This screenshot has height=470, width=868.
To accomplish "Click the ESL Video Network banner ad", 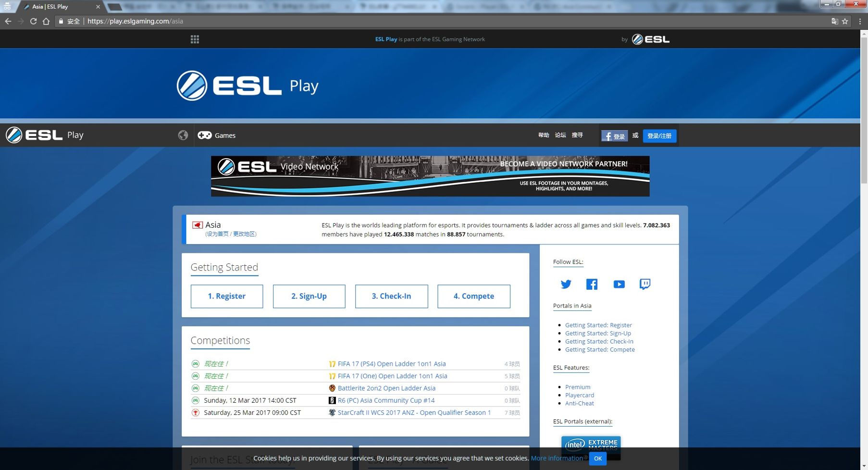I will point(430,176).
